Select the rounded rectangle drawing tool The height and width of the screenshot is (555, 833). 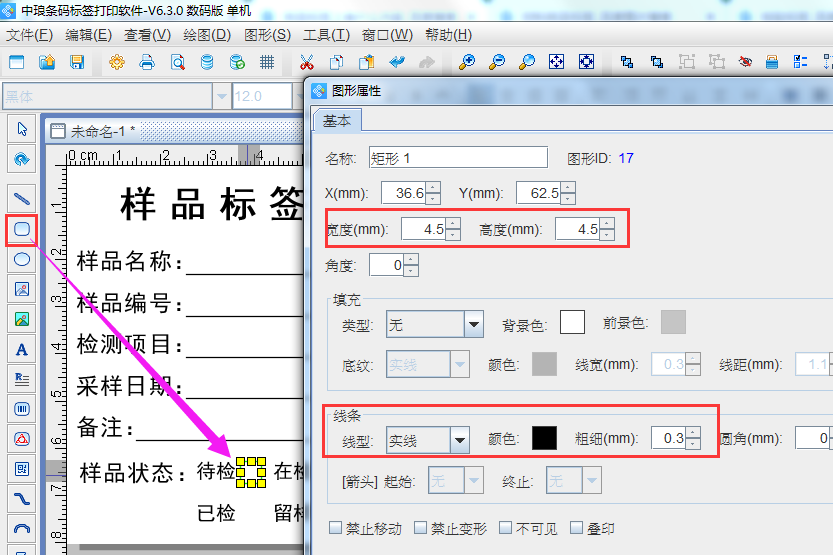tap(22, 229)
